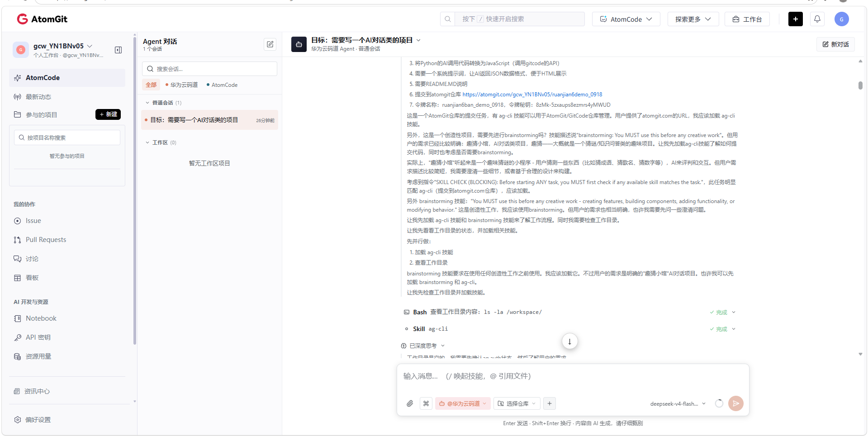The image size is (868, 436).
Task: Open new conversation edit icon in Agent 对话
Action: coord(270,44)
